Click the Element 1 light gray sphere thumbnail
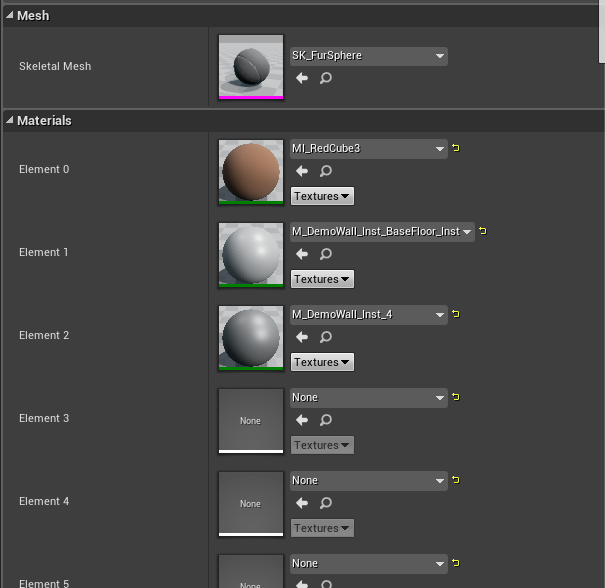The height and width of the screenshot is (588, 605). point(251,255)
